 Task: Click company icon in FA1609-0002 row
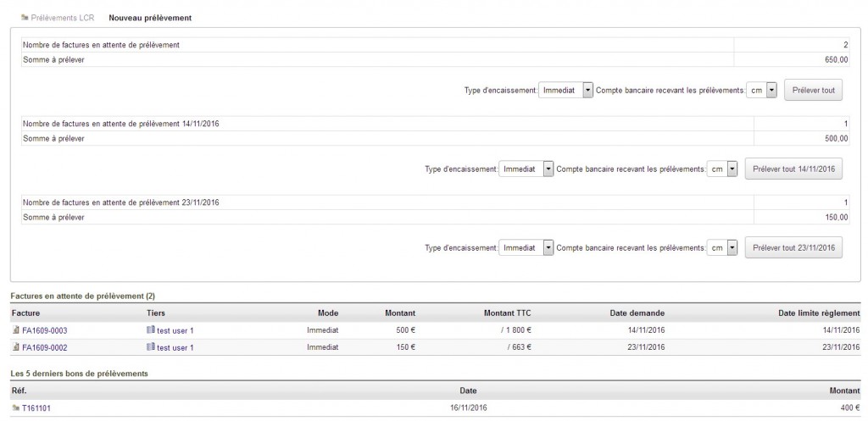pos(151,347)
